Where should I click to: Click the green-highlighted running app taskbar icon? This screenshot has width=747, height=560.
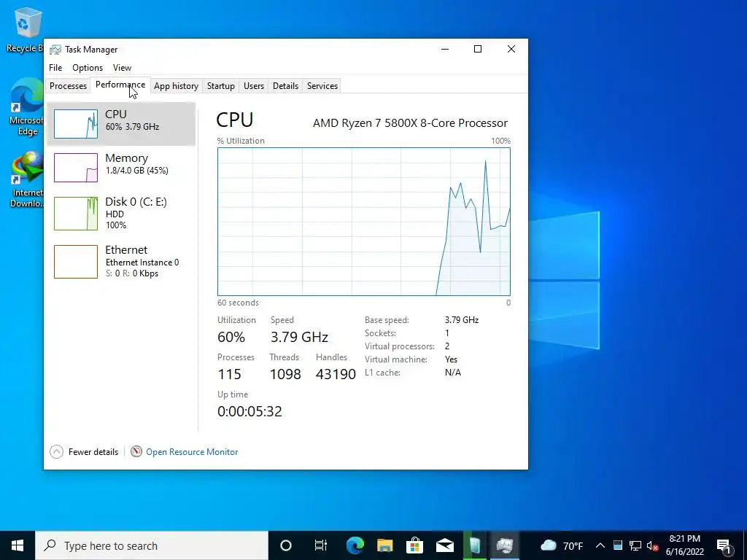tap(474, 545)
